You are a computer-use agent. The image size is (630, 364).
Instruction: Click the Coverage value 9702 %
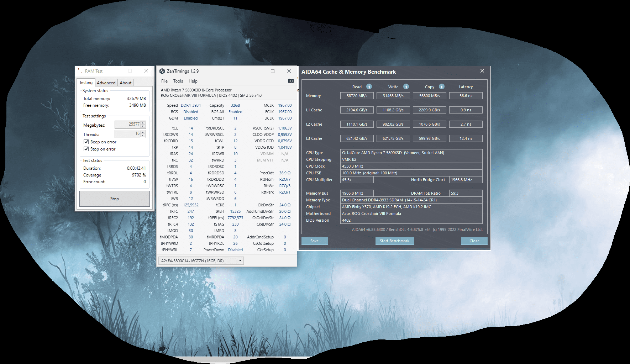[139, 175]
